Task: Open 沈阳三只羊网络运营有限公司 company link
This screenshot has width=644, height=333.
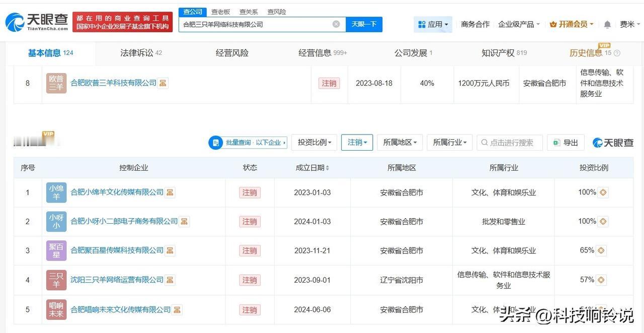Action: [117, 280]
